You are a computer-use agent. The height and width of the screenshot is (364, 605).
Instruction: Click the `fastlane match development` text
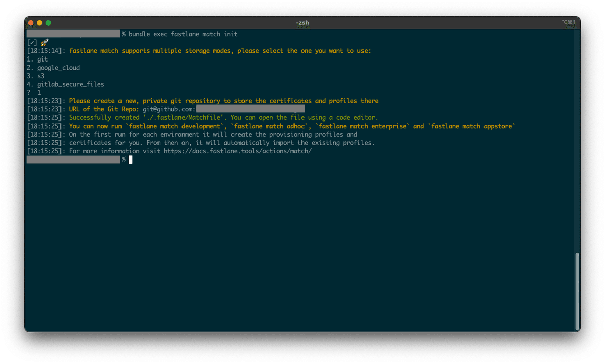click(x=174, y=126)
